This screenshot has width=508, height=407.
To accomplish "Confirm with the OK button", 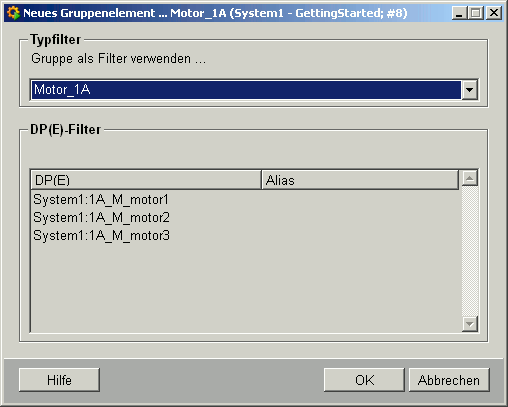I will point(364,380).
